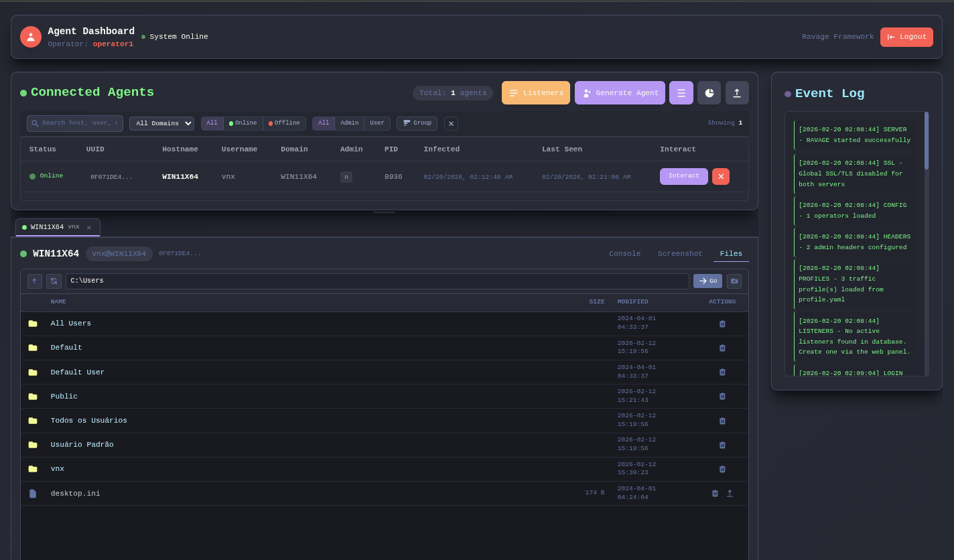Open the All Users folder
This screenshot has width=954, height=560.
(x=71, y=324)
